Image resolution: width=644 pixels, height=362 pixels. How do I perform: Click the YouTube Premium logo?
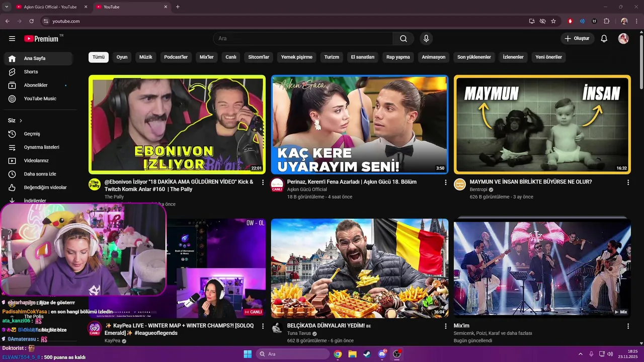coord(41,39)
